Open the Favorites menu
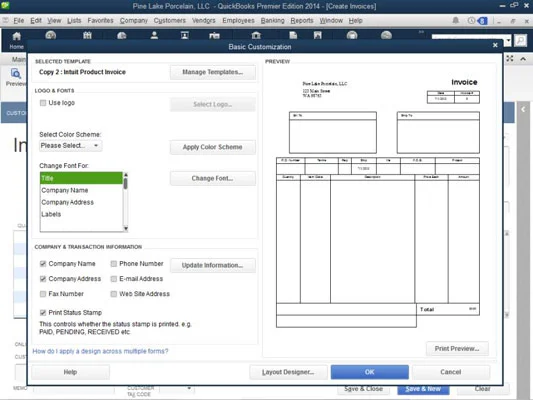 (100, 21)
